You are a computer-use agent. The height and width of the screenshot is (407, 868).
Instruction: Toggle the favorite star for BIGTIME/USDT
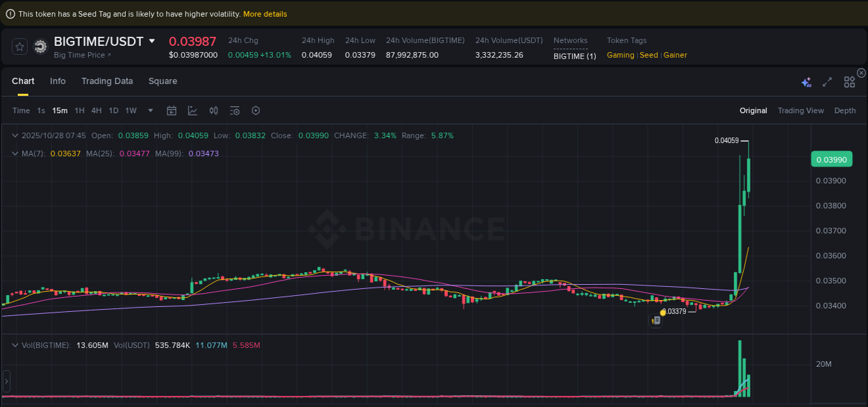(x=19, y=47)
